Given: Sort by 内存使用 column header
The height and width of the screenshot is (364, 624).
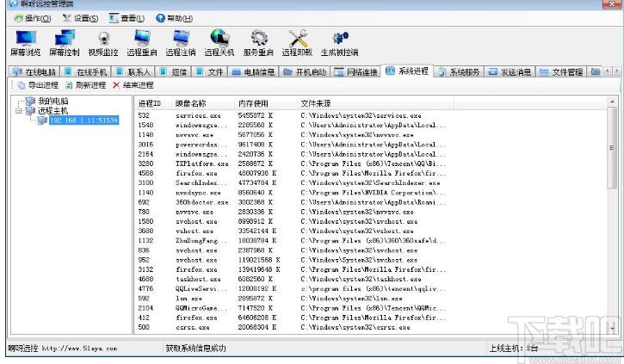Looking at the screenshot, I should pos(266,103).
